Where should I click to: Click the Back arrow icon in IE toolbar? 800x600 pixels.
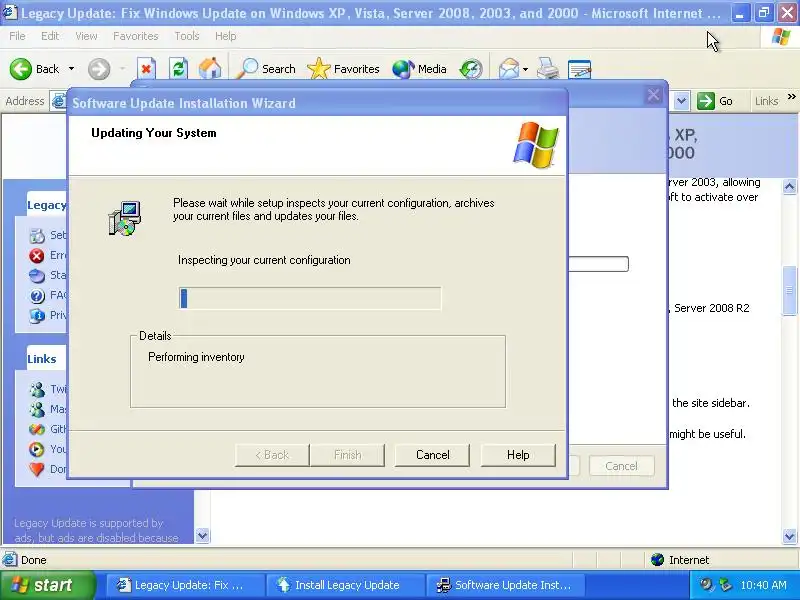(21, 69)
